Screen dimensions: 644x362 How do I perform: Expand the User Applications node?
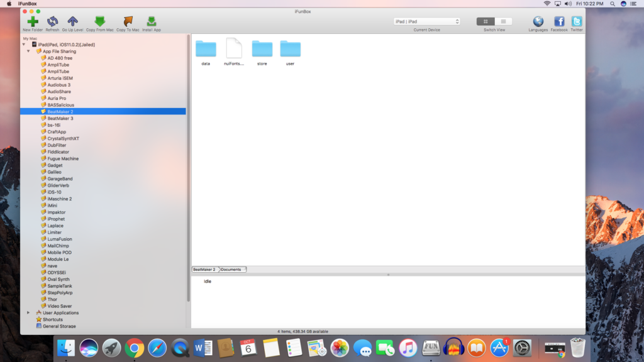(28, 313)
